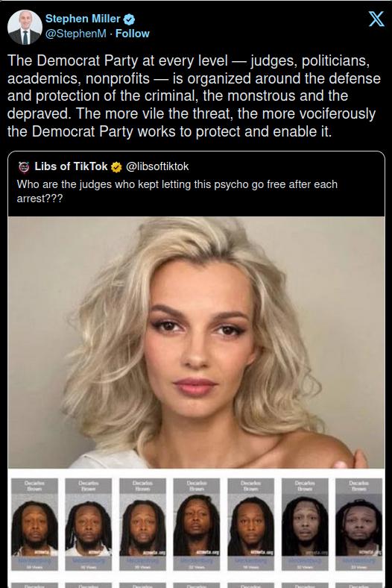
Task: Open Stephen Miller's profile avatar
Action: pos(25,28)
